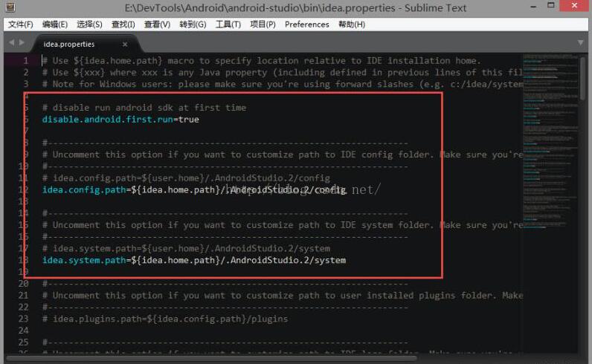
Task: Minimize the Sublime Text window
Action: click(x=533, y=7)
